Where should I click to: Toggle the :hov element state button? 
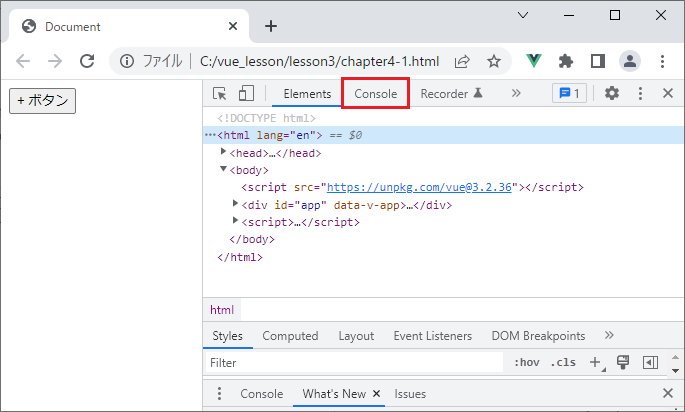(526, 363)
